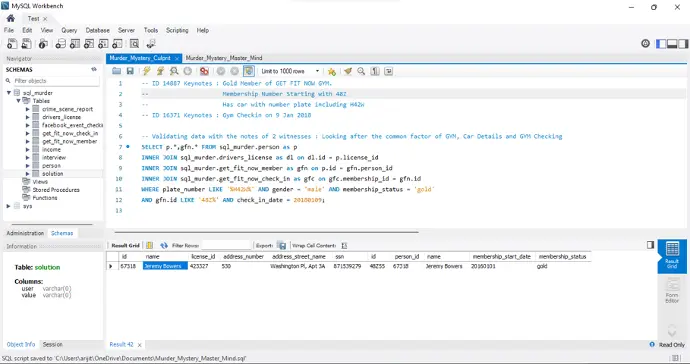The height and width of the screenshot is (364, 690).
Task: Toggle Wrap Cell Content icon
Action: point(344,246)
